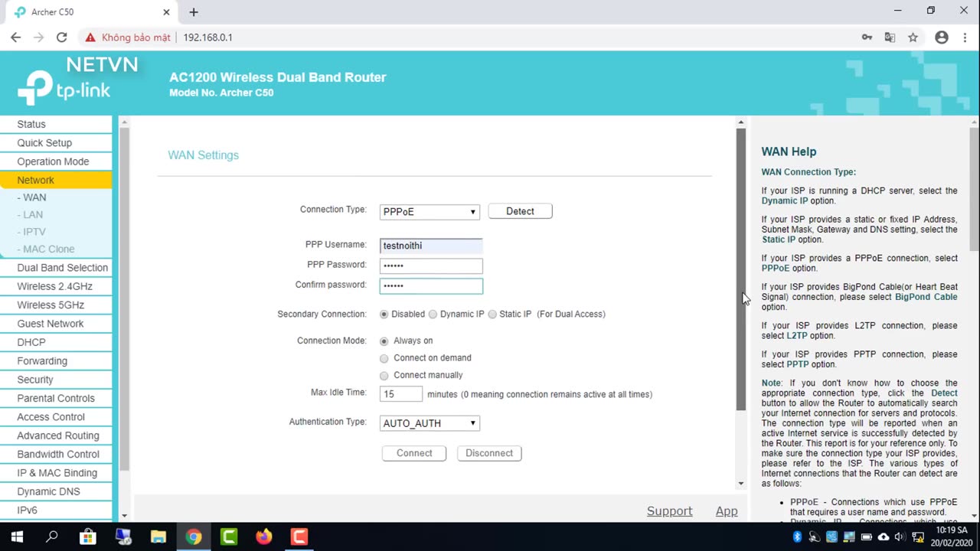980x551 pixels.
Task: Click the Chrome icon in the taskbar
Action: pyautogui.click(x=193, y=536)
